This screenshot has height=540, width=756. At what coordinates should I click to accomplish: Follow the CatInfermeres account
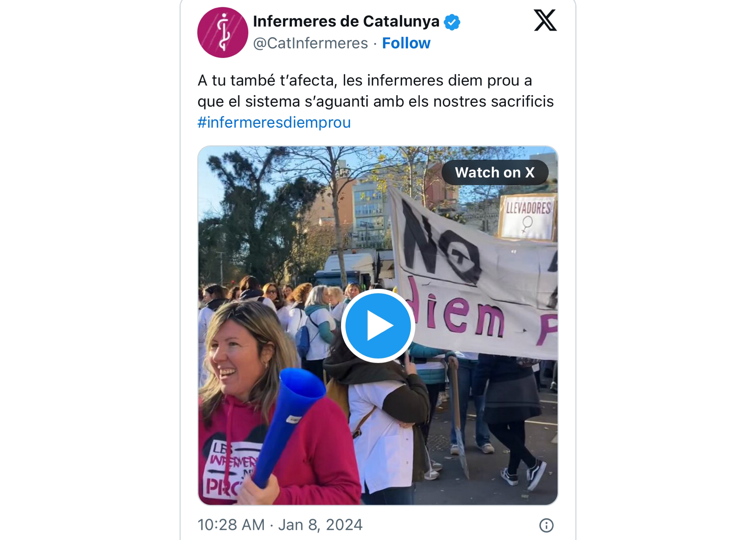(x=406, y=43)
